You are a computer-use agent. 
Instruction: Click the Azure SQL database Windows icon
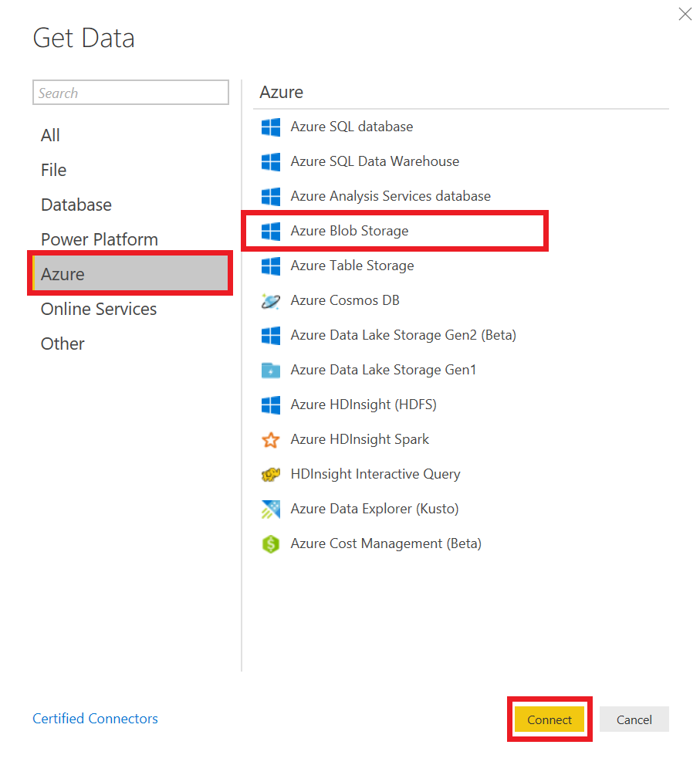[x=271, y=127]
